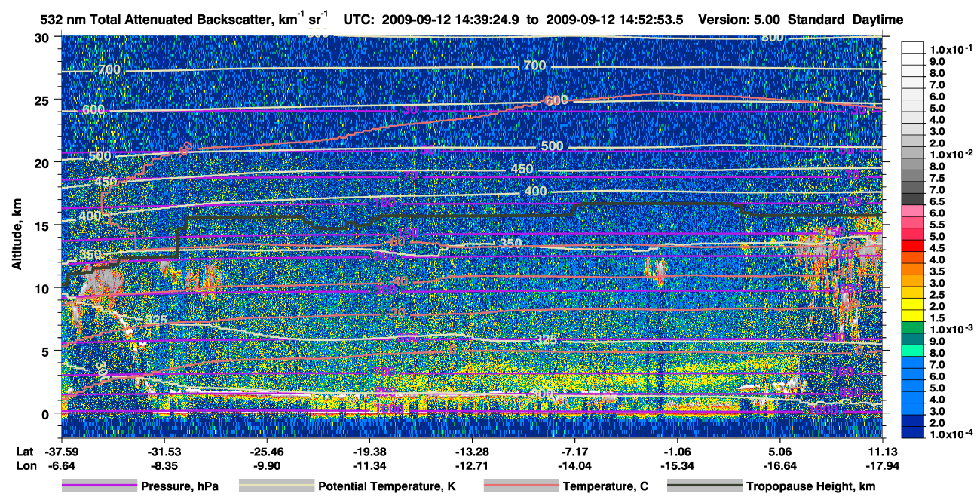This screenshot has width=980, height=503.
Task: Click the longitude value -12.71
Action: pos(473,466)
